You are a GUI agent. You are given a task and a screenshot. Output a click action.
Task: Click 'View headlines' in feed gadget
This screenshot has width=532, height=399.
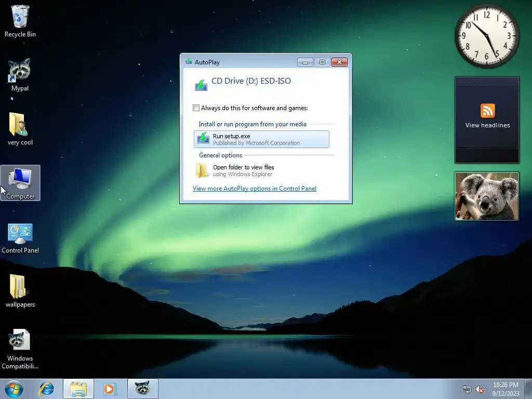tap(487, 125)
